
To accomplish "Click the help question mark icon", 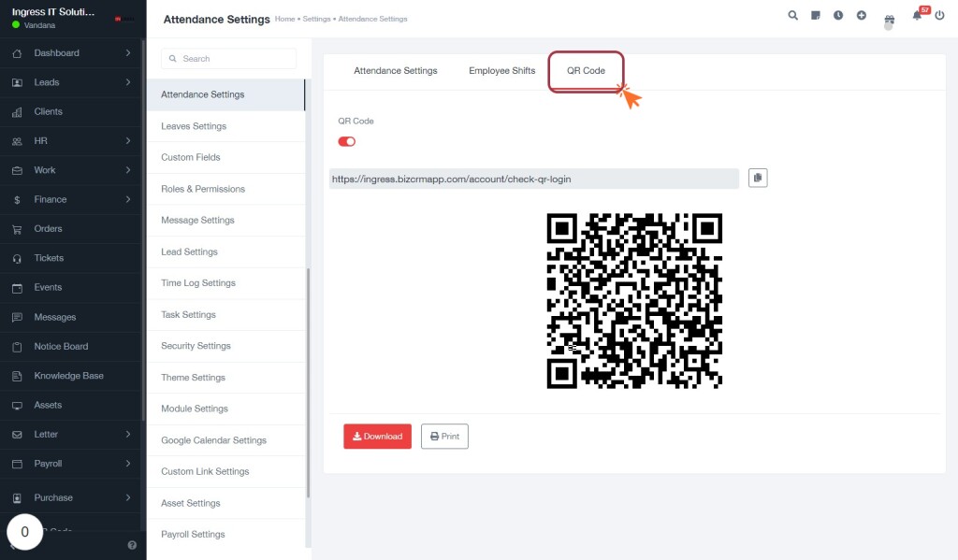I will point(132,545).
